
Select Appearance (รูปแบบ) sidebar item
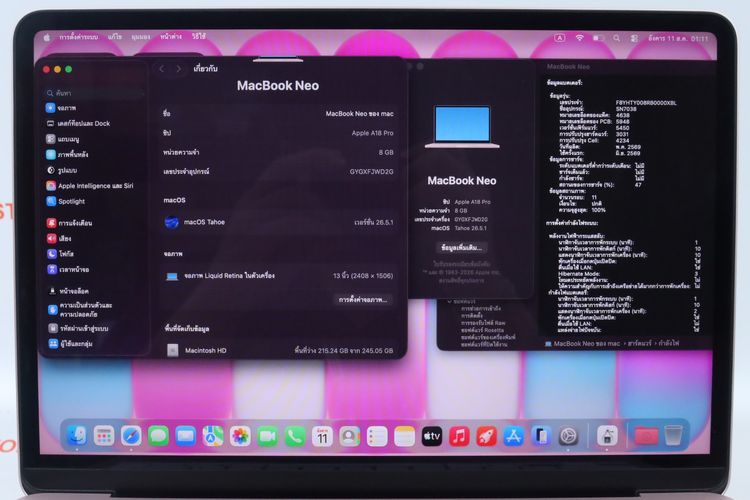(x=61, y=170)
